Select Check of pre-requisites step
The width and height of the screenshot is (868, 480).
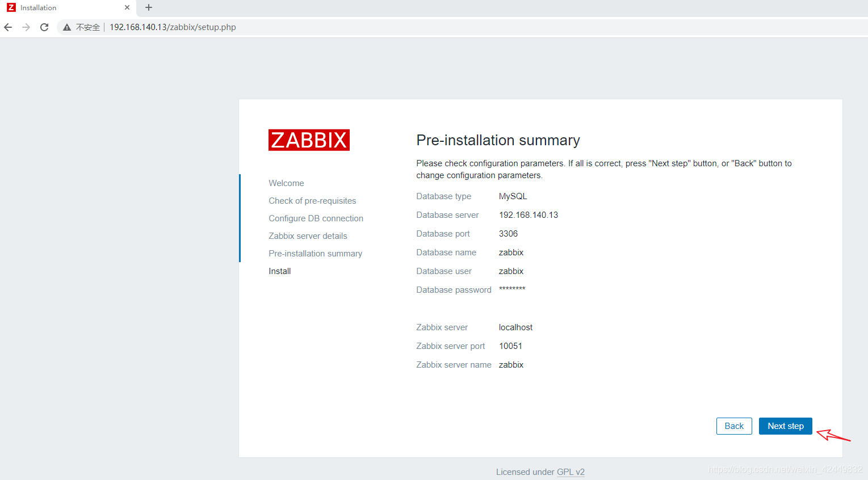312,201
